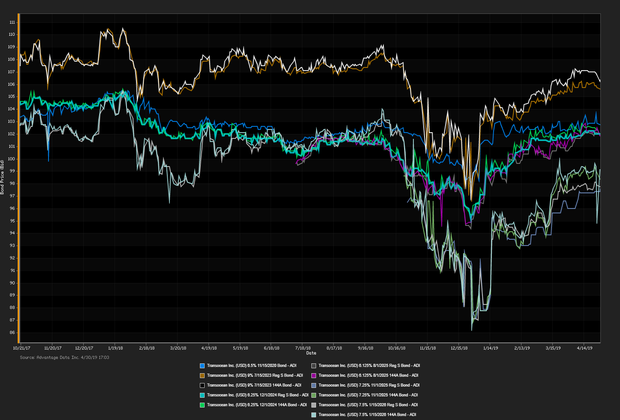The width and height of the screenshot is (620, 420).
Task: Select legend label Transocean 11/15/2020 Bond - ADI
Action: [x=252, y=366]
